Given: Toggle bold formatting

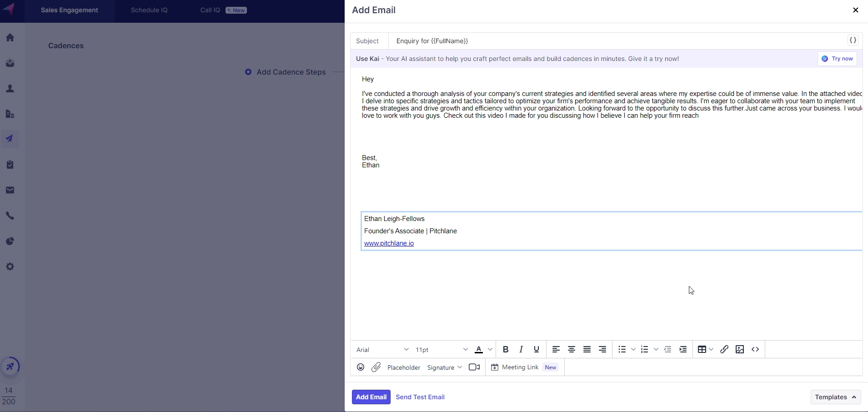Looking at the screenshot, I should tap(506, 349).
